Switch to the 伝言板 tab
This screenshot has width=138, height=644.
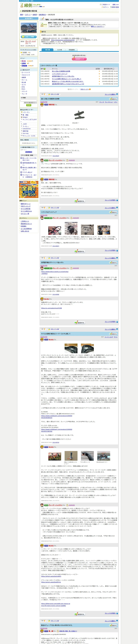point(60,50)
